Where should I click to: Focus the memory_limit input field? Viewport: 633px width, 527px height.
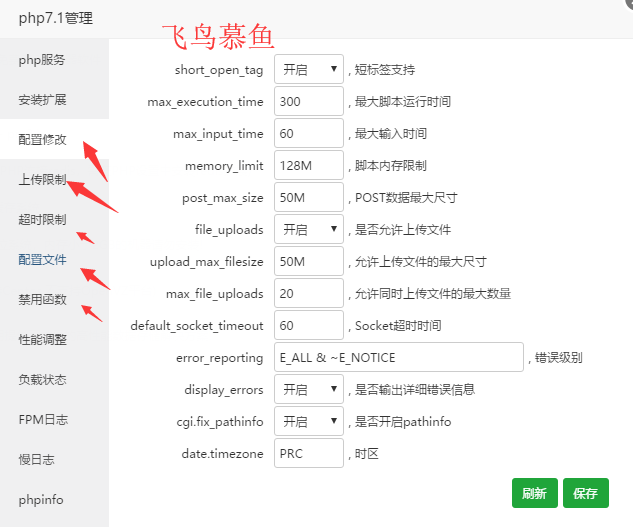click(308, 166)
